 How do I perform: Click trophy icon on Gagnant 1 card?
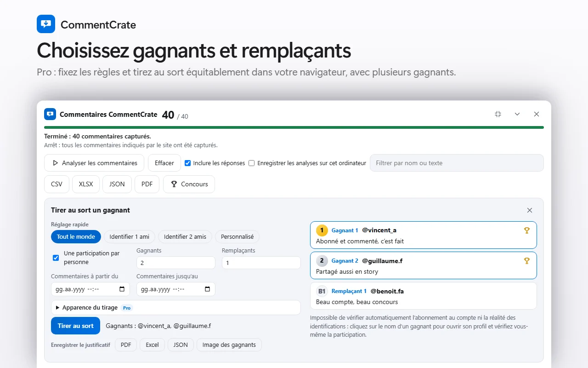pyautogui.click(x=527, y=230)
